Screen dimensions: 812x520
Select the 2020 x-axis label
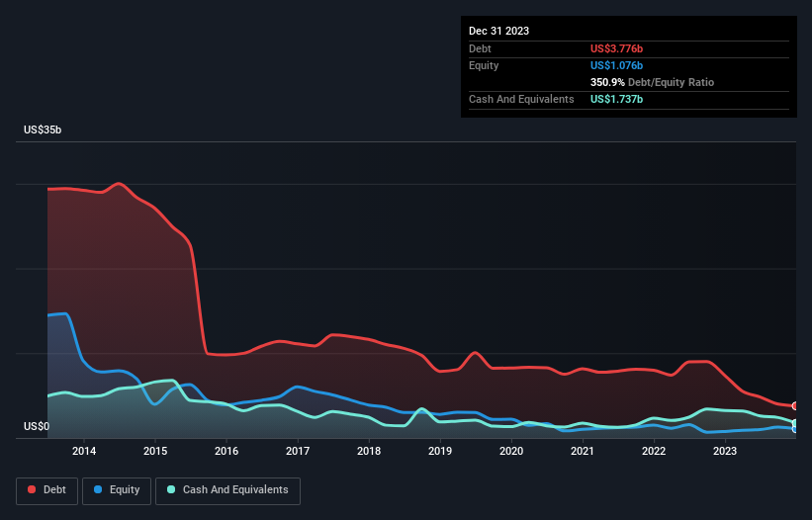(511, 451)
